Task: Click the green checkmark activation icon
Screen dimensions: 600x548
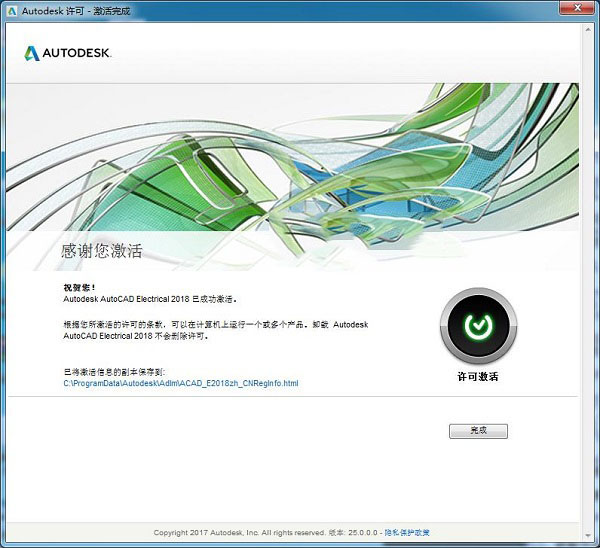Action: 478,328
